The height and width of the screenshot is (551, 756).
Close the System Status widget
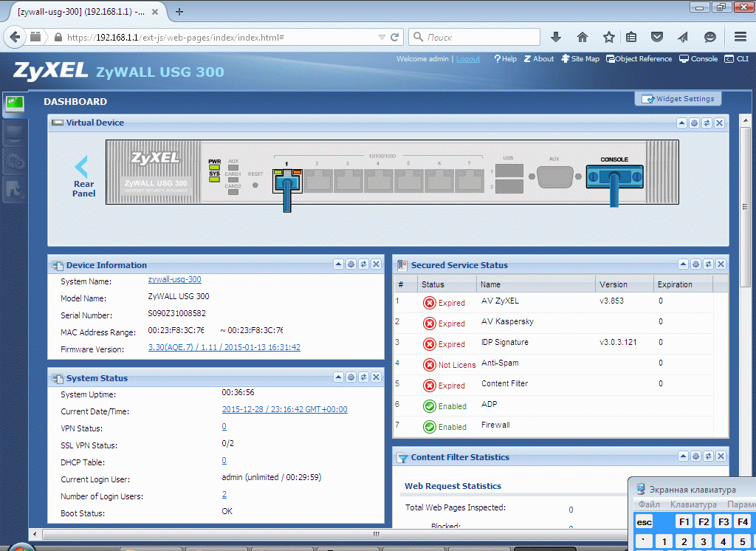(376, 377)
